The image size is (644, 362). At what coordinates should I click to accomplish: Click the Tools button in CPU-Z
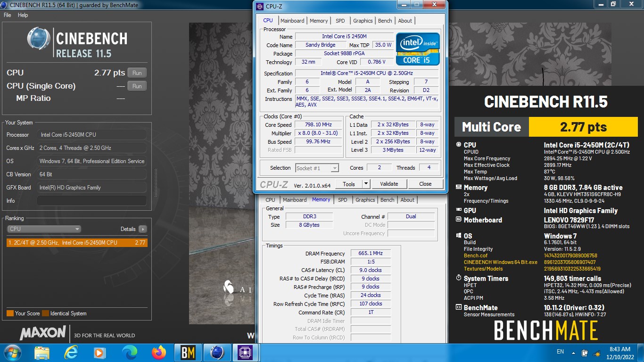tap(349, 184)
